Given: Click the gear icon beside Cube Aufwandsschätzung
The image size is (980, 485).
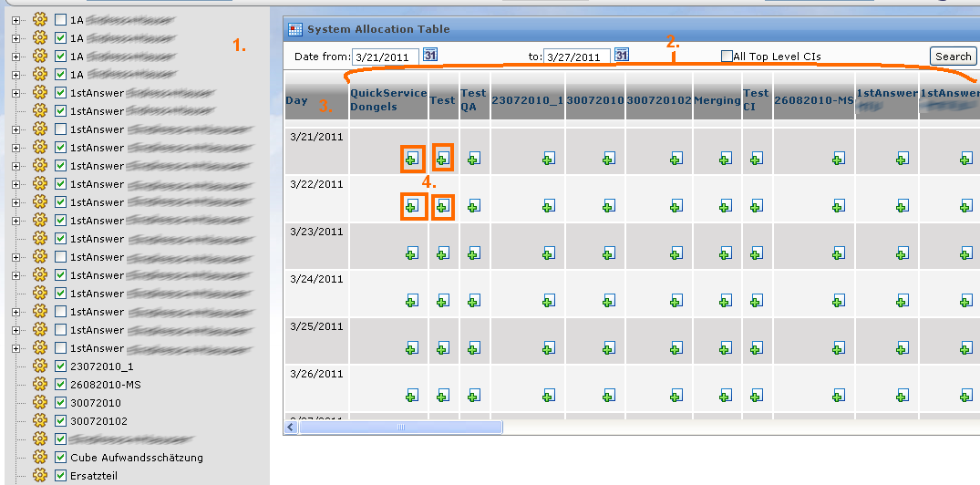Looking at the screenshot, I should pyautogui.click(x=40, y=457).
